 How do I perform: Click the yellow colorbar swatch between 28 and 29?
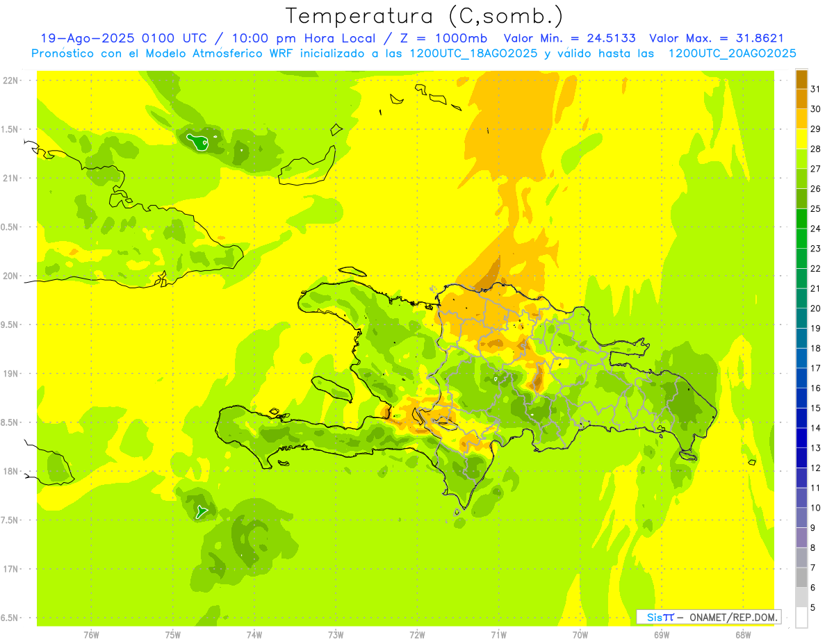[x=801, y=138]
